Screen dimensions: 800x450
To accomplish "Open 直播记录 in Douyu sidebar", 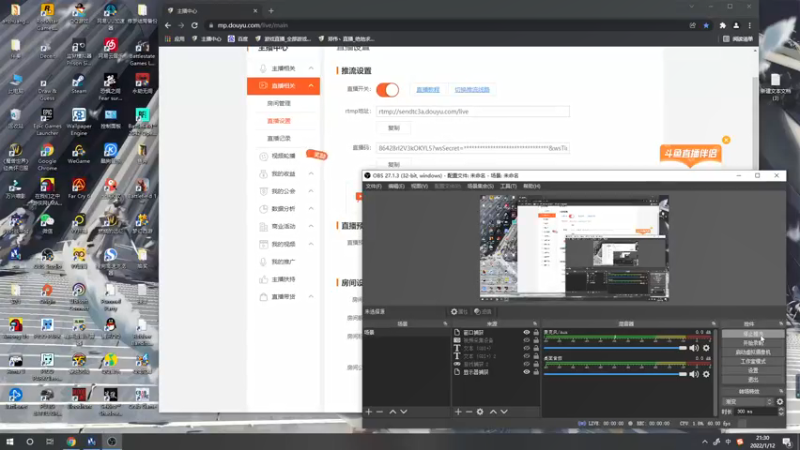I will (279, 138).
